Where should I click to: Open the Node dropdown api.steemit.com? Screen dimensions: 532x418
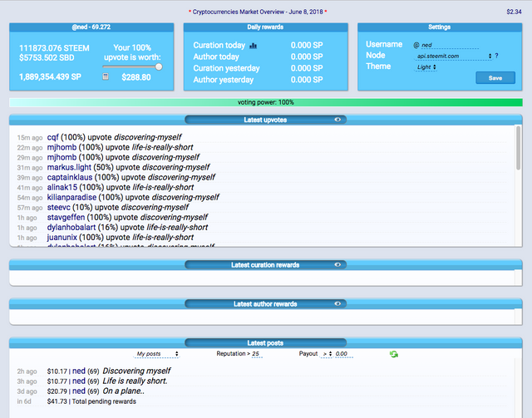(453, 56)
